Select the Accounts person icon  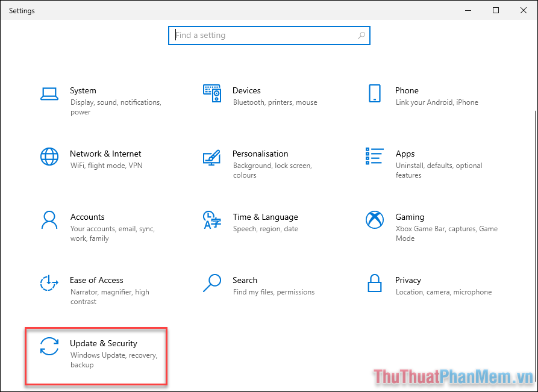point(49,221)
